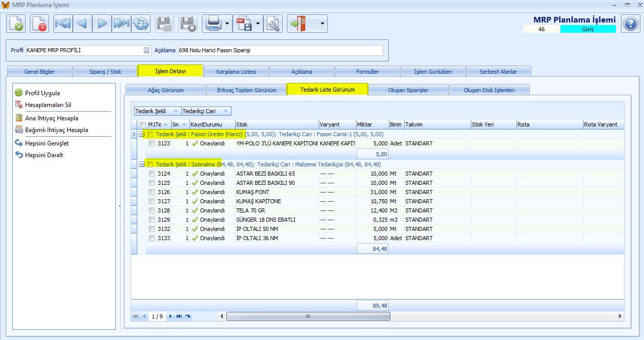Open the Oluşan Stok İşlemleri sub-tab
The image size is (644, 340).
click(x=489, y=90)
